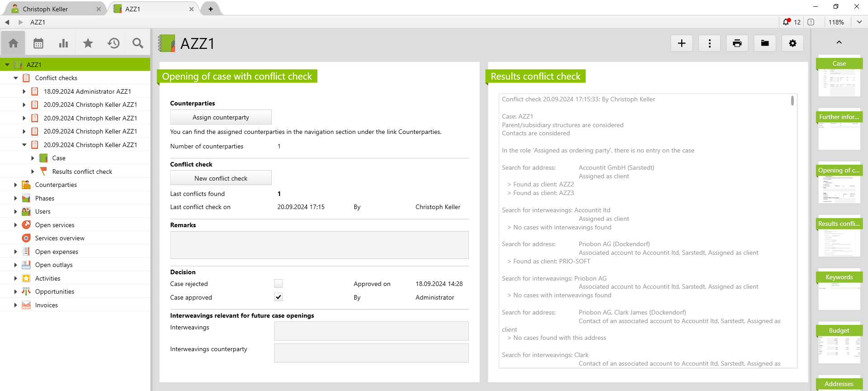Expand the 18.09.2024 Administrator AZZ1 entry

(24, 91)
